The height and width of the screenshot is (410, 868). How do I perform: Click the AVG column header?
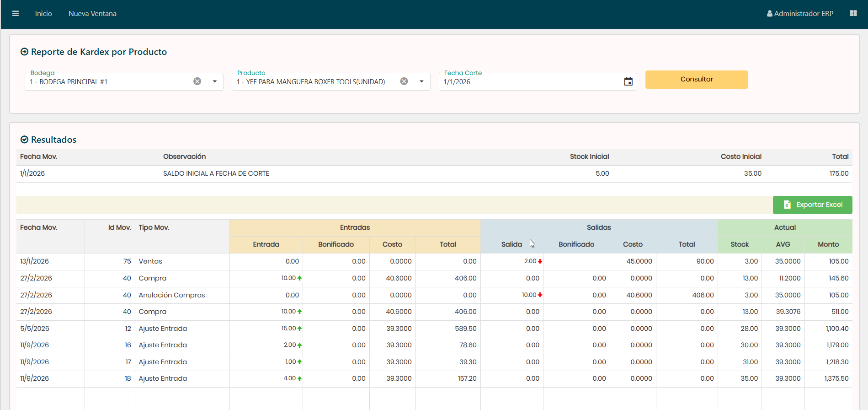[x=783, y=244]
